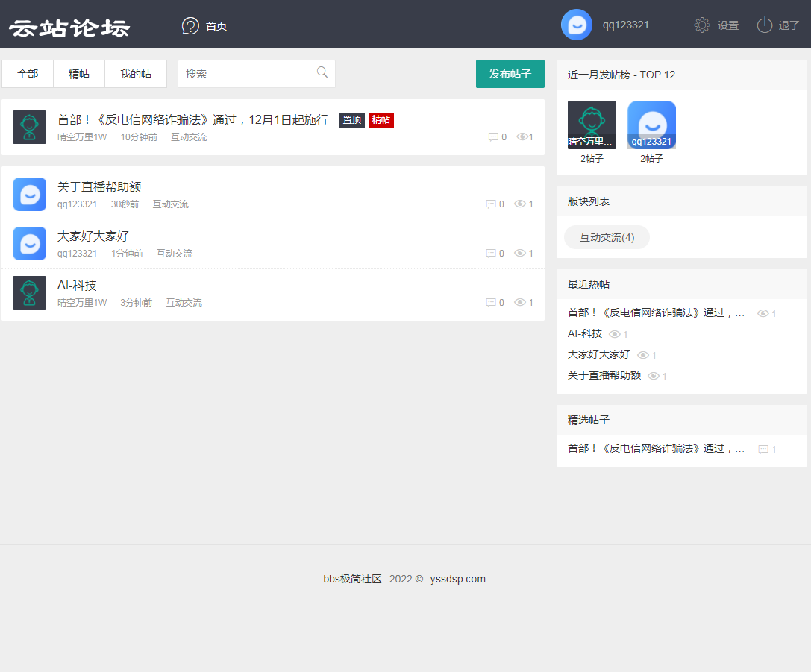The width and height of the screenshot is (811, 672).
Task: Switch to the 精帖 tab
Action: click(79, 74)
